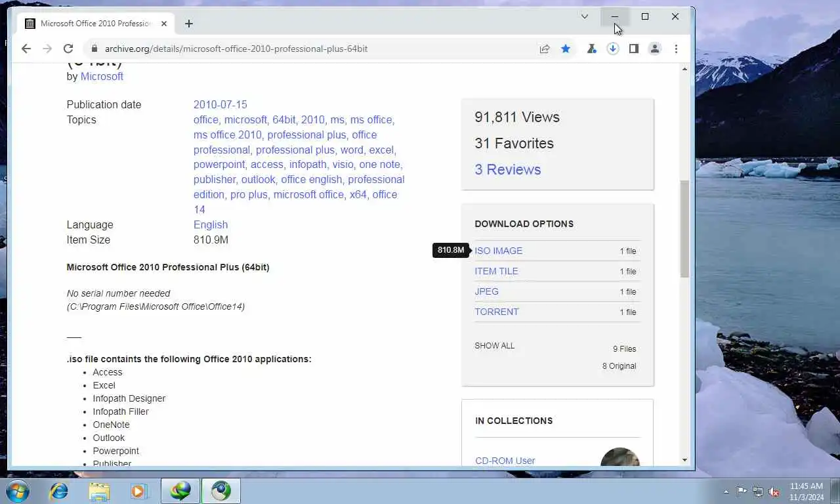Download the ISO IMAGE file
The width and height of the screenshot is (840, 504).
pos(499,251)
